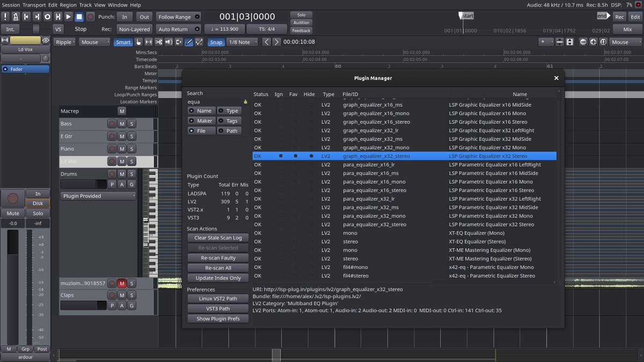
Task: Click the MIDI panic exclamation icon
Action: 5,17
